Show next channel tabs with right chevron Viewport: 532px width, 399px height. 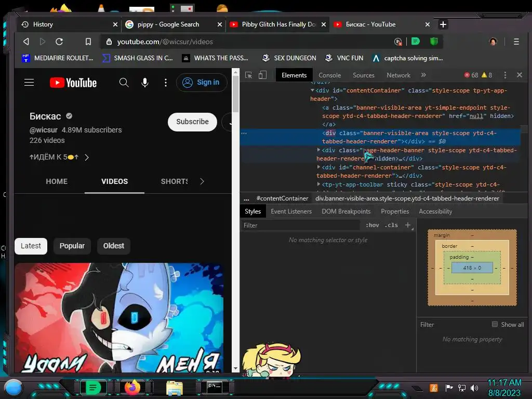[202, 181]
